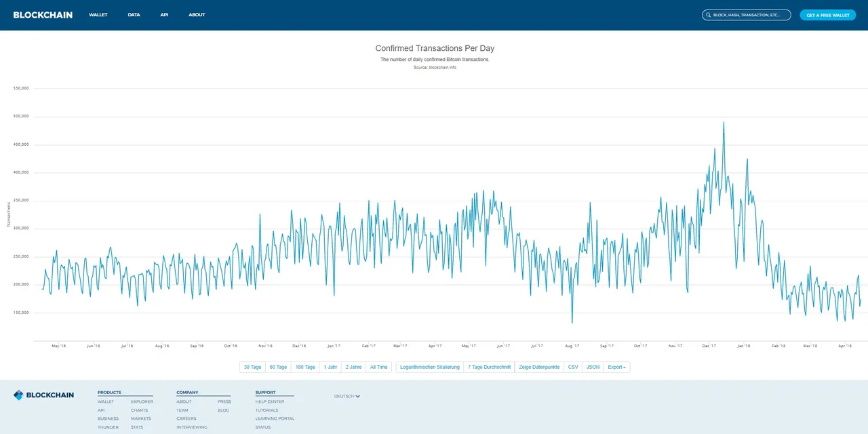
Task: Open footer Blog link
Action: [223, 410]
